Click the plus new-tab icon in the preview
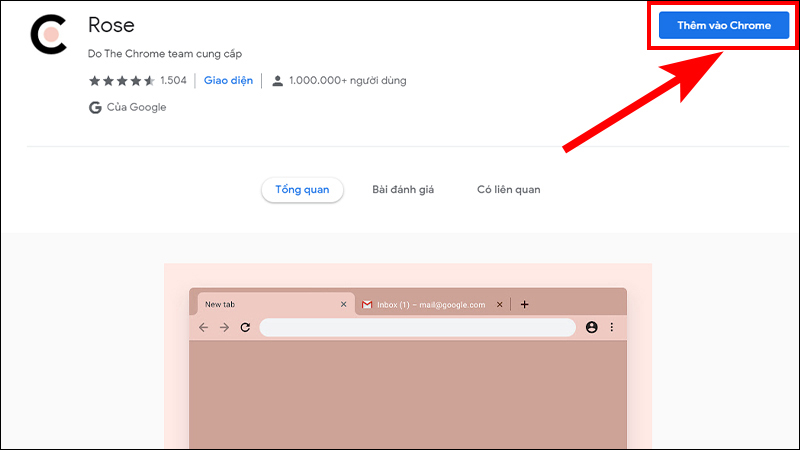The height and width of the screenshot is (450, 800). tap(524, 304)
